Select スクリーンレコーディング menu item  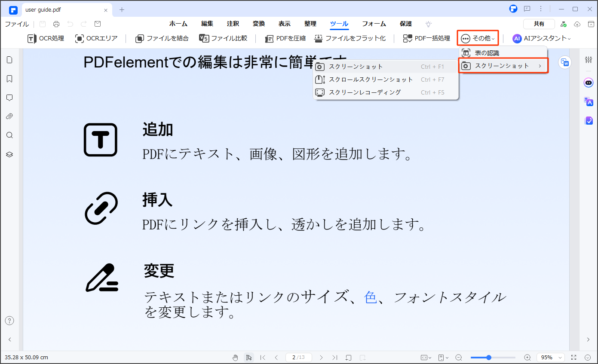386,92
